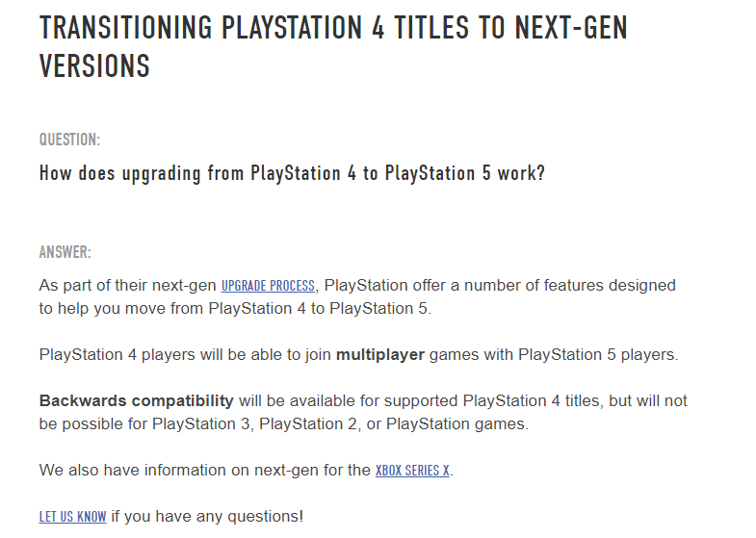756x538 pixels.
Task: Follow the XBOX SERIES X link
Action: 412,471
